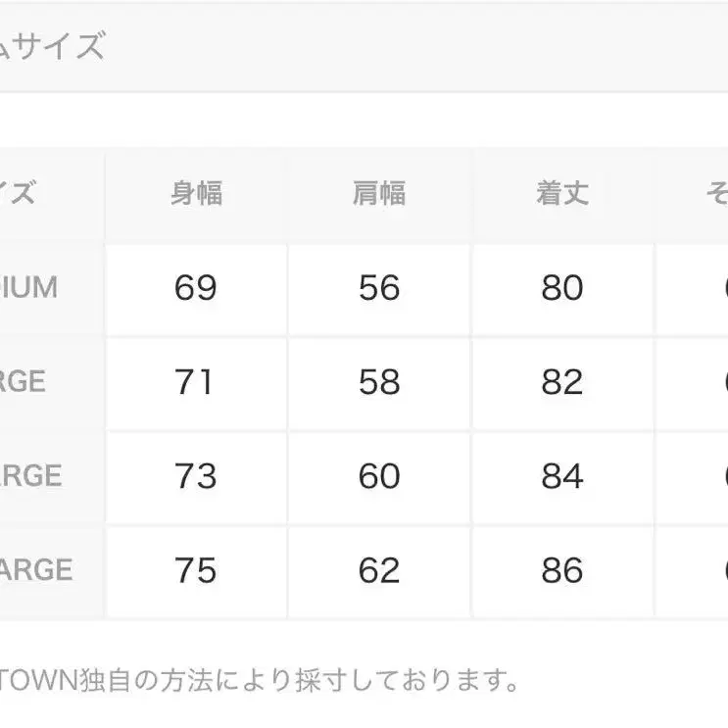Click the 80 length cell

pos(562,288)
